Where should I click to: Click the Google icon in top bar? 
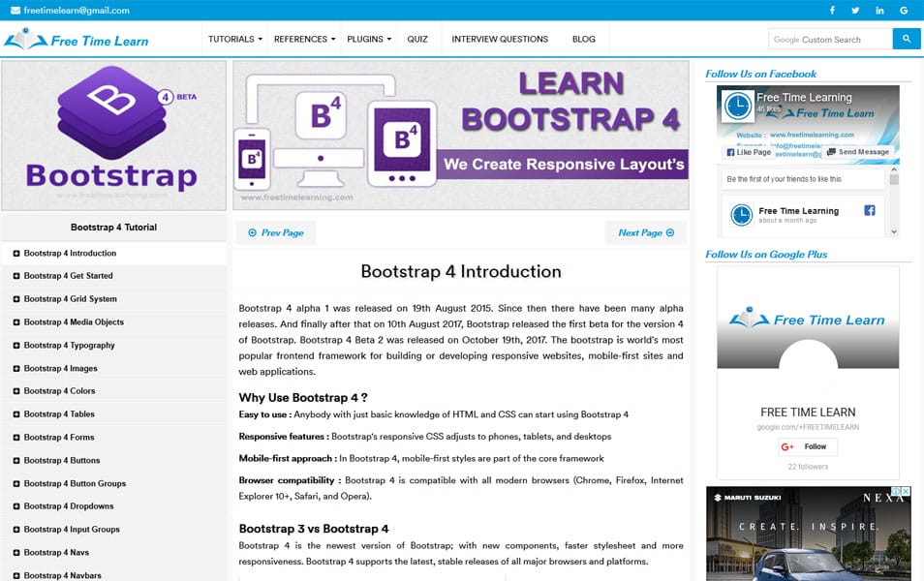(904, 10)
